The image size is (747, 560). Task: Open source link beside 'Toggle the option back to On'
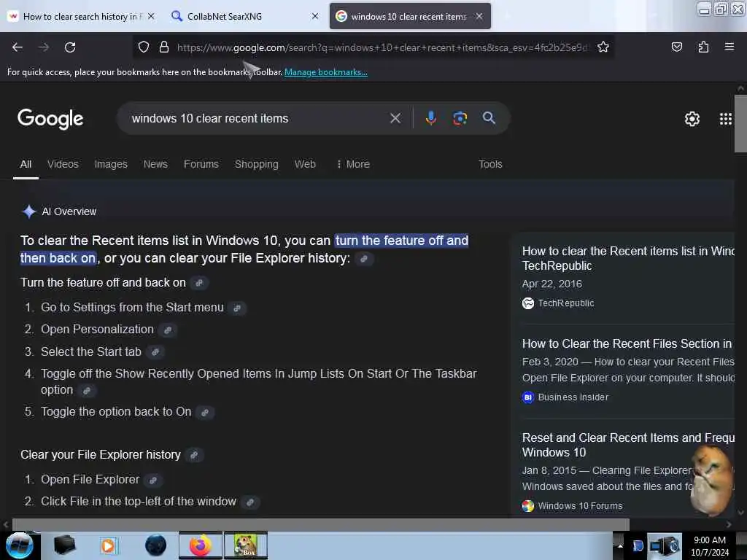[205, 413]
